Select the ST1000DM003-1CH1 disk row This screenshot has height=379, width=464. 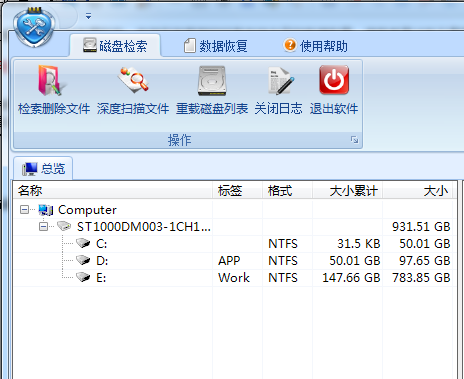(233, 227)
